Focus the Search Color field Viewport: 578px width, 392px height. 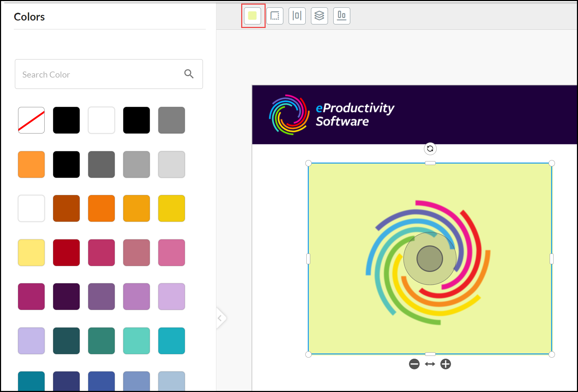pos(99,74)
